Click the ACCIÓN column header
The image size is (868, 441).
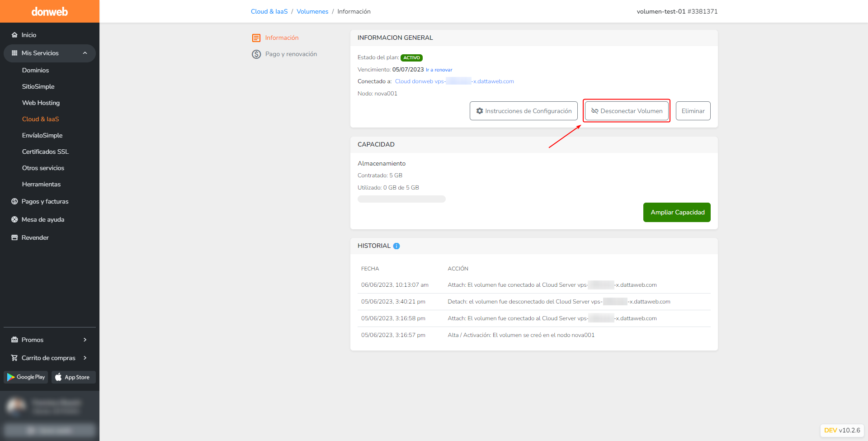(x=458, y=269)
